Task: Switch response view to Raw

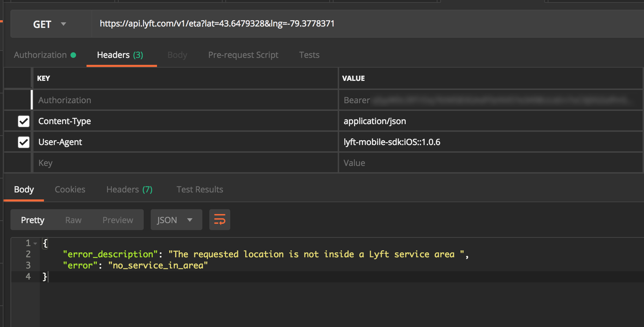Action: (73, 220)
